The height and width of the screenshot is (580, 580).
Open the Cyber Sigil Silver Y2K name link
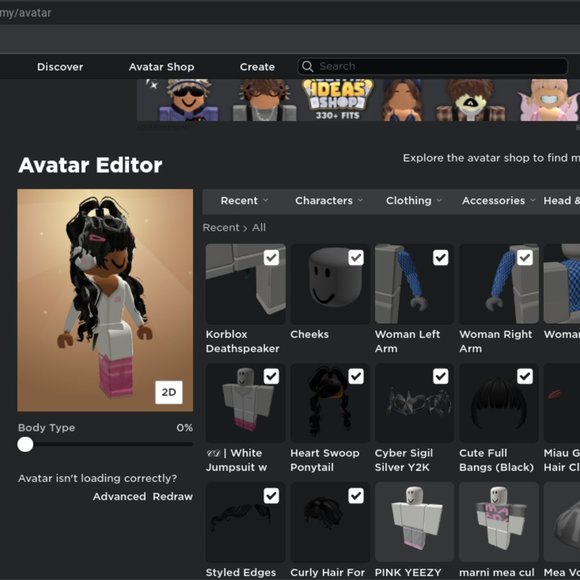[x=404, y=460]
